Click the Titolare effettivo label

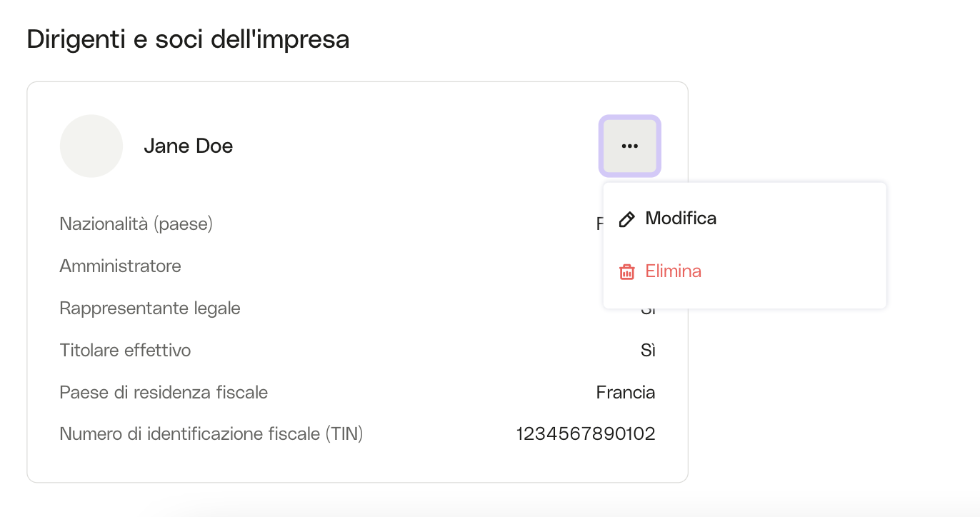click(125, 351)
